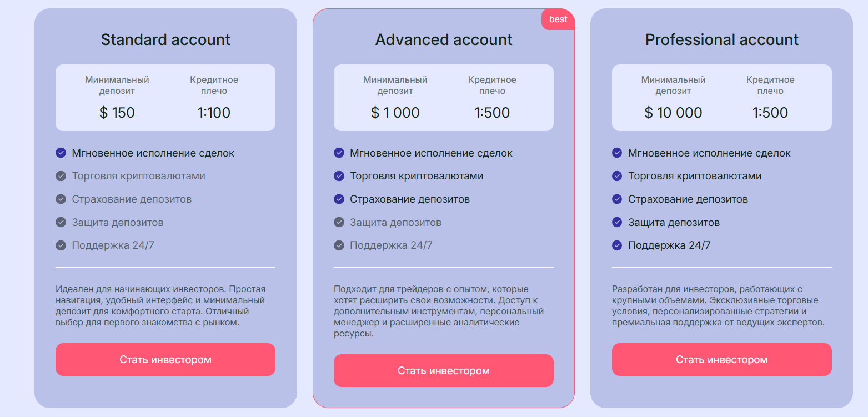
Task: Click Advanced account's crypto trading checkmark icon
Action: click(339, 176)
